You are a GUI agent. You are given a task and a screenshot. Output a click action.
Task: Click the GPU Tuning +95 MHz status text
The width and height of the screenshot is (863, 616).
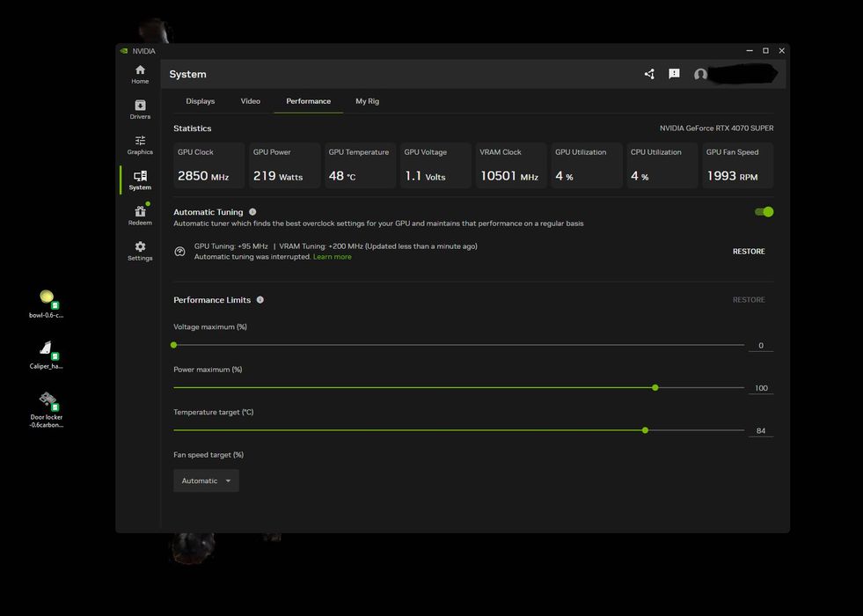coord(231,246)
